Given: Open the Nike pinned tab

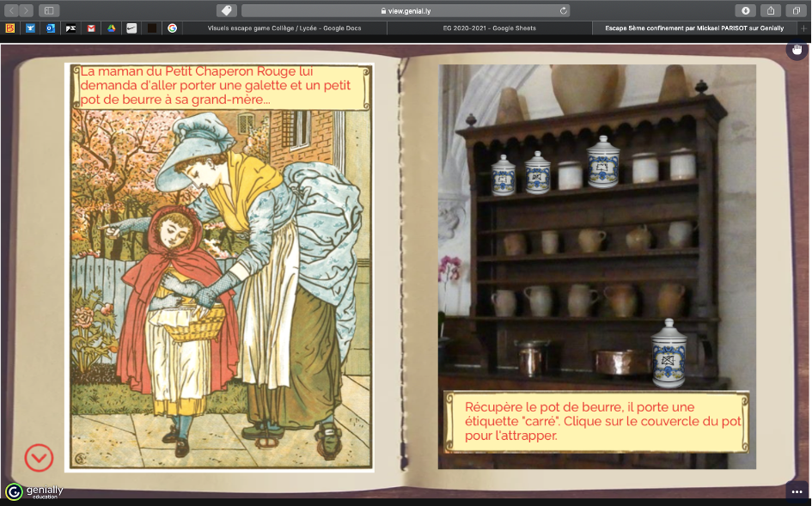Looking at the screenshot, I should (x=131, y=28).
